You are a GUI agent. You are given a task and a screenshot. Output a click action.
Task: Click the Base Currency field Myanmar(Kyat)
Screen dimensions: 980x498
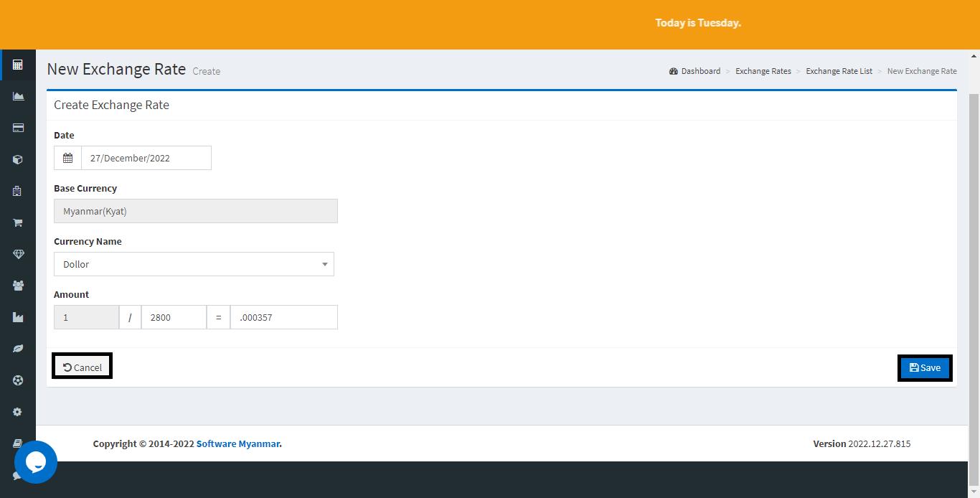(195, 211)
